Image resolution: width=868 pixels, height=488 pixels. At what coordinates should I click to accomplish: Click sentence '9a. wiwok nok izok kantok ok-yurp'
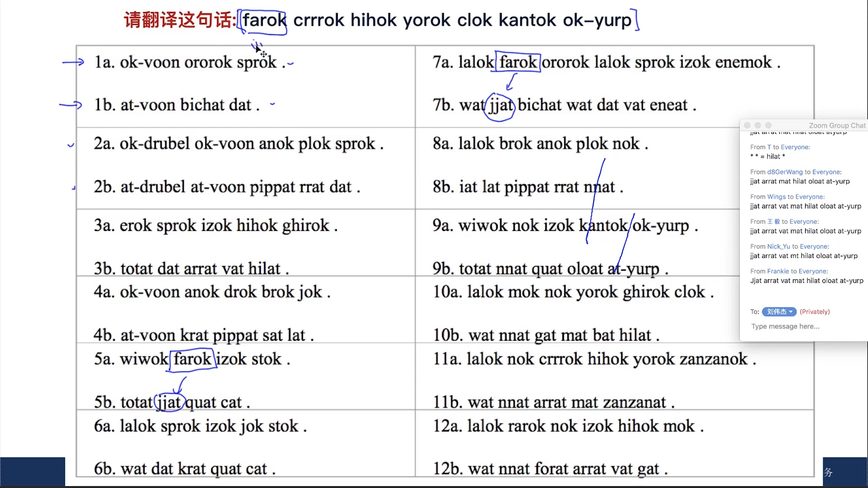tap(565, 225)
